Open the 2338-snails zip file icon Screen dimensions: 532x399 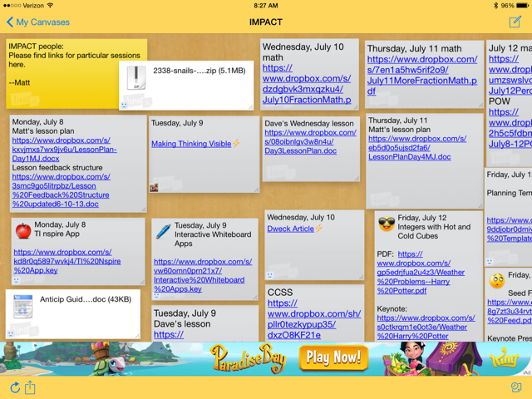pyautogui.click(x=136, y=77)
